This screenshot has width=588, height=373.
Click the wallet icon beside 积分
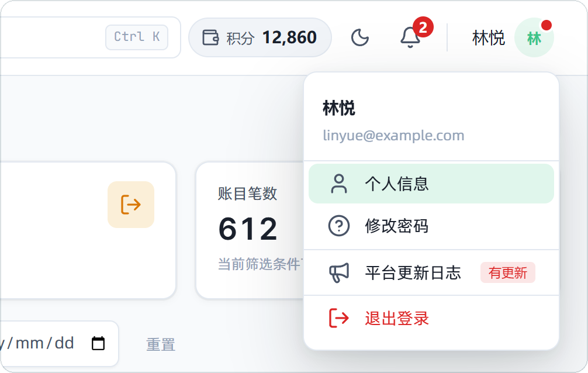point(210,37)
